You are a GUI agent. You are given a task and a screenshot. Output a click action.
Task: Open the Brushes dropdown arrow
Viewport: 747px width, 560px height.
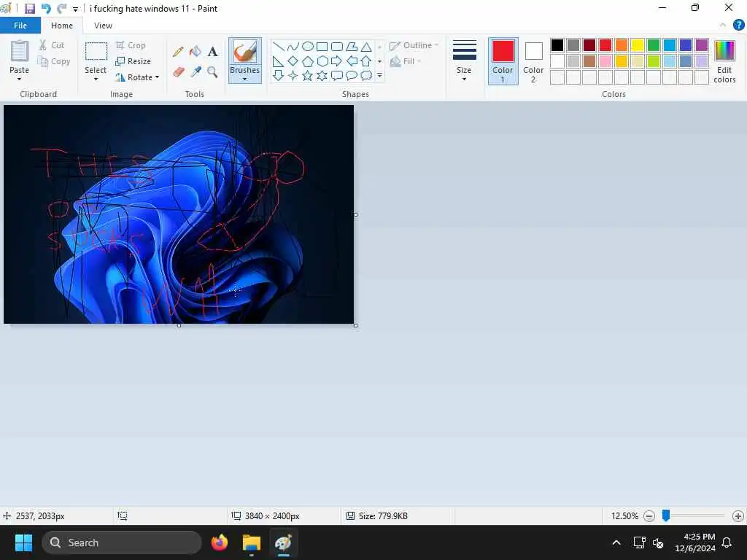245,79
